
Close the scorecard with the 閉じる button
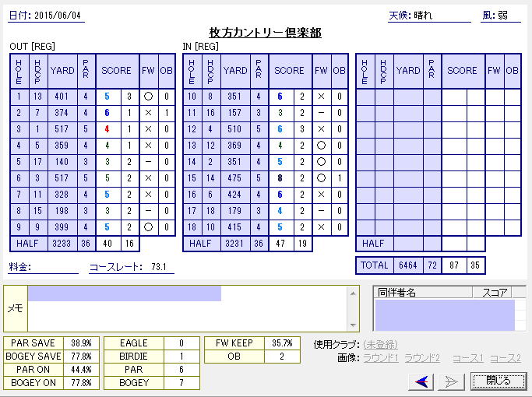coord(498,381)
